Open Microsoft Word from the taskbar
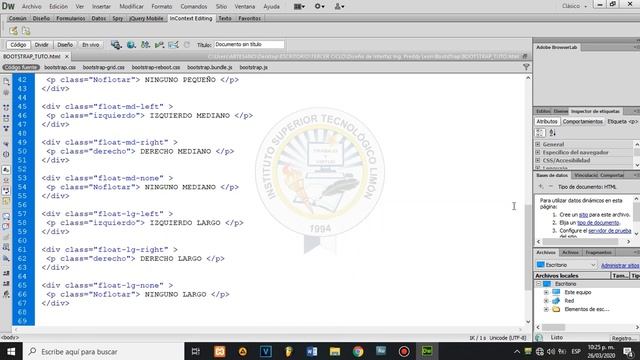This screenshot has width=640, height=360. click(x=312, y=351)
